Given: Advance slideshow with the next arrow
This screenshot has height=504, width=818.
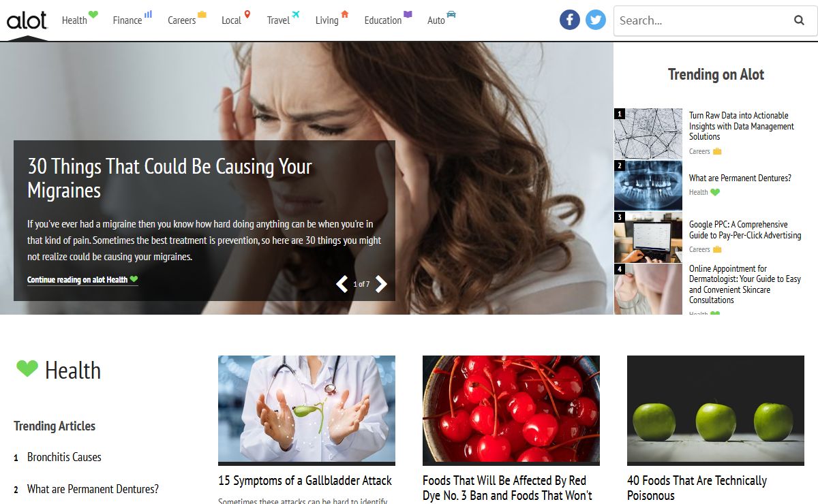Looking at the screenshot, I should click(x=381, y=284).
